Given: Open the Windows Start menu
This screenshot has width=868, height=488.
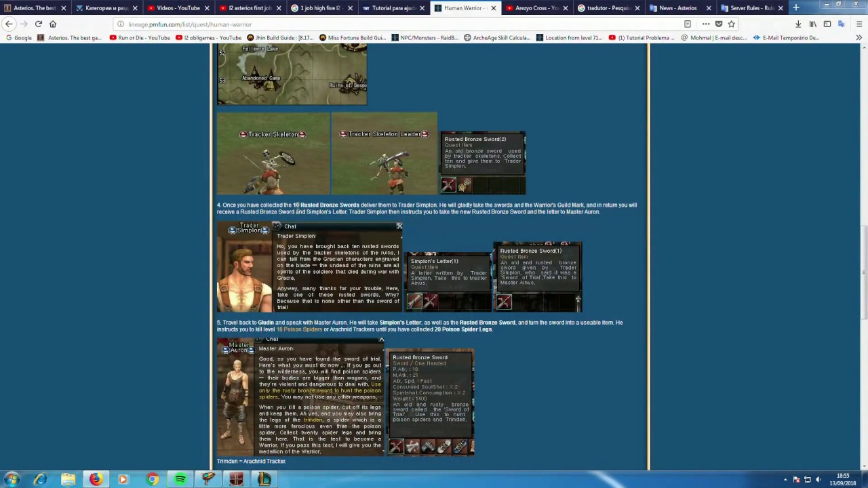Looking at the screenshot, I should 12,479.
